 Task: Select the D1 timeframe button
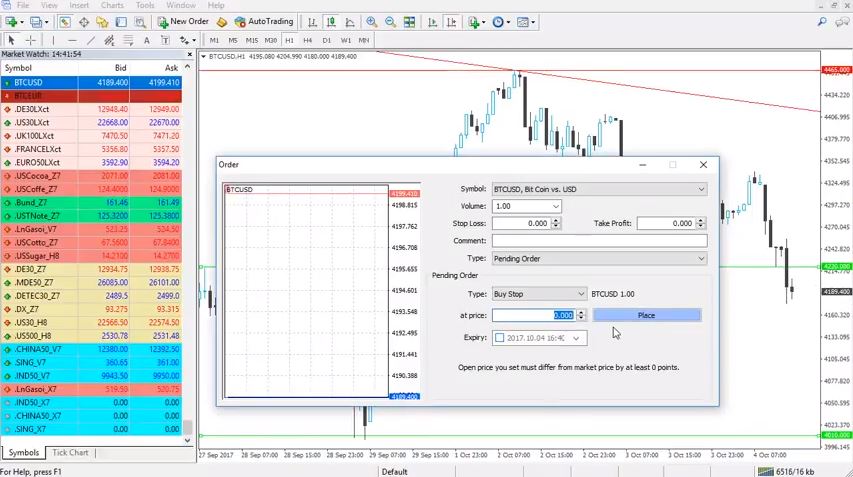(326, 40)
